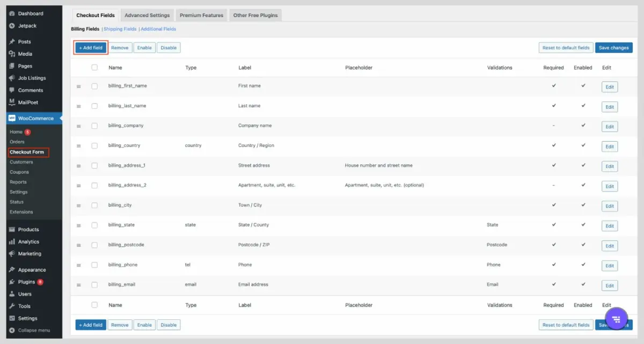Open Tools wrench icon
Screen dimensions: 644x344
[12, 306]
